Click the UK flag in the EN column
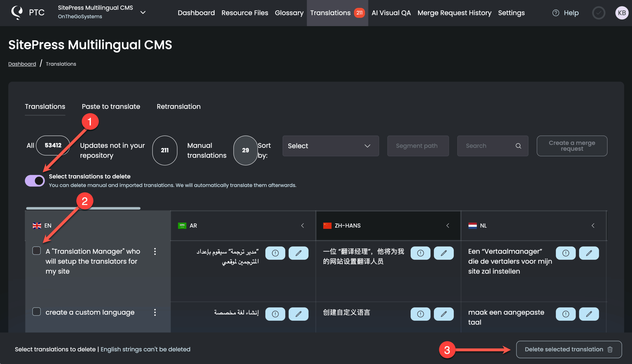Image resolution: width=632 pixels, height=364 pixels. point(37,226)
